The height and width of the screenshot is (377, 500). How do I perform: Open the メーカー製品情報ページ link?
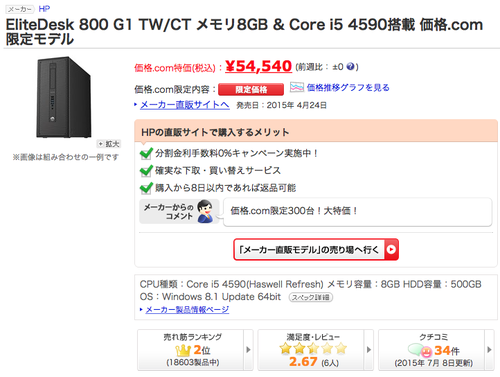tap(187, 310)
